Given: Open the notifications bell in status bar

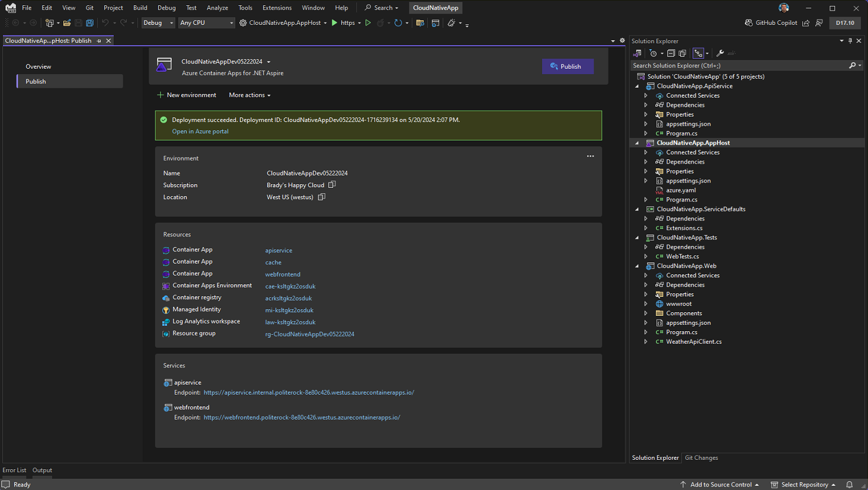Looking at the screenshot, I should (849, 484).
